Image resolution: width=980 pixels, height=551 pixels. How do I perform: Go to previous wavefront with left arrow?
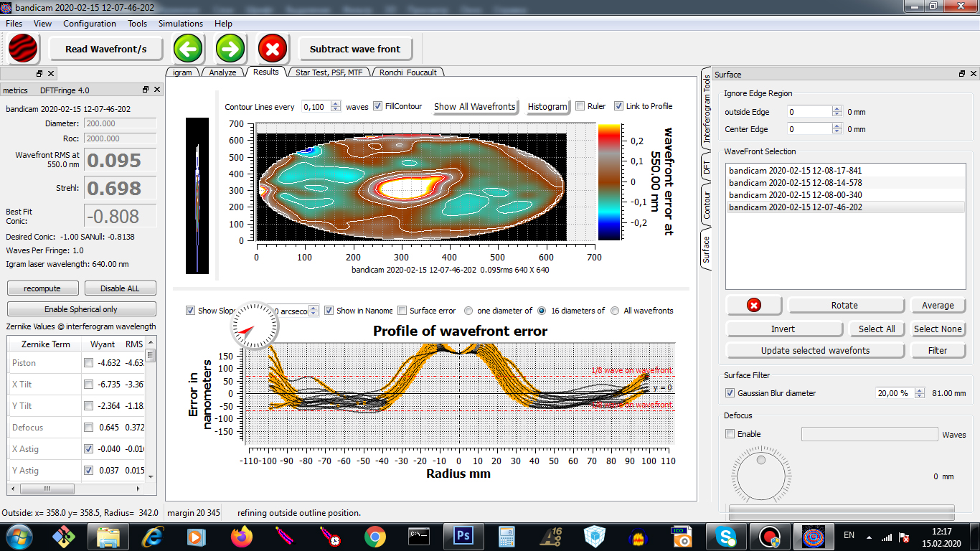coord(188,50)
